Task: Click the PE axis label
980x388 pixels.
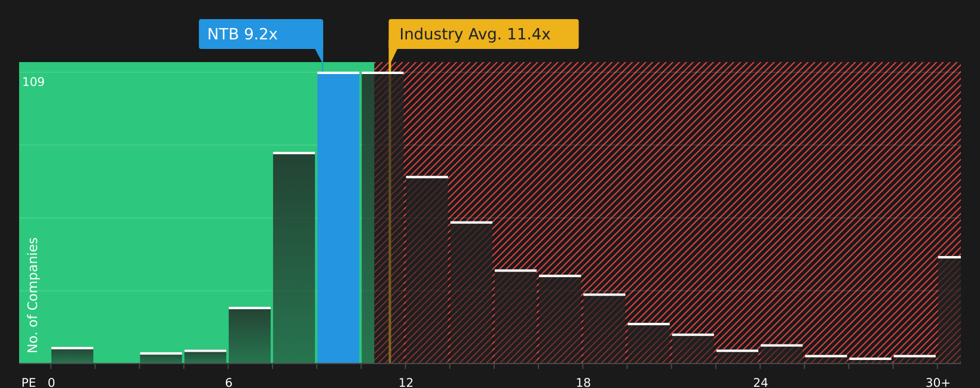Action: pyautogui.click(x=29, y=383)
